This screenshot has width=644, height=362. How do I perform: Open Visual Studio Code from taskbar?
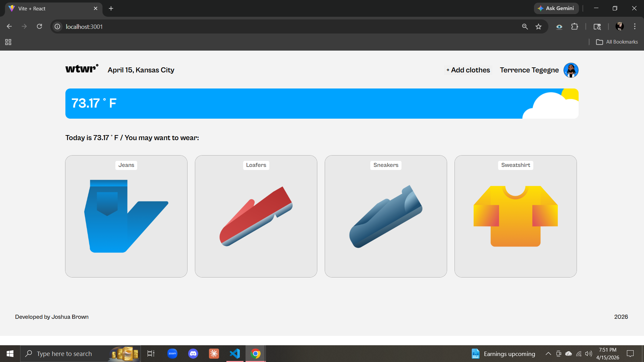click(x=235, y=354)
